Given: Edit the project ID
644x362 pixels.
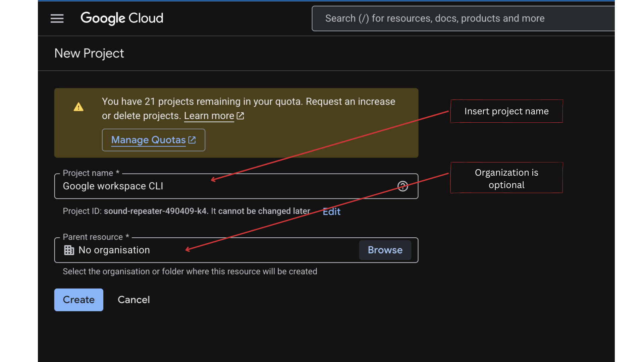Looking at the screenshot, I should click(x=331, y=211).
